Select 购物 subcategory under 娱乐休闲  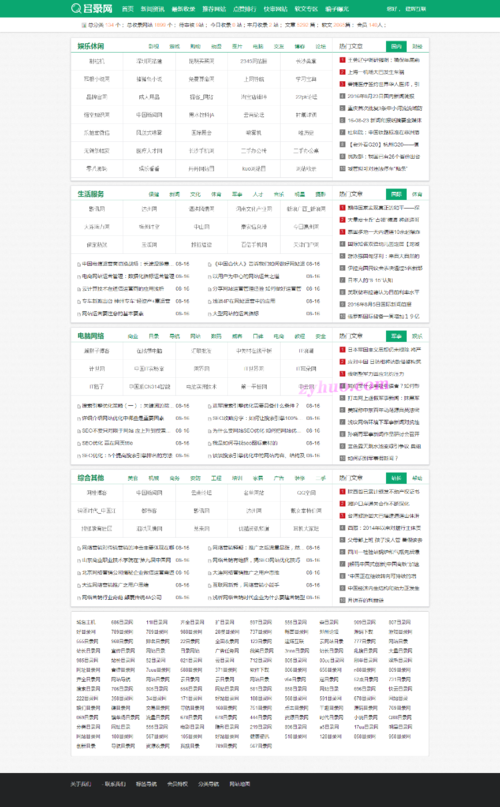[x=195, y=46]
